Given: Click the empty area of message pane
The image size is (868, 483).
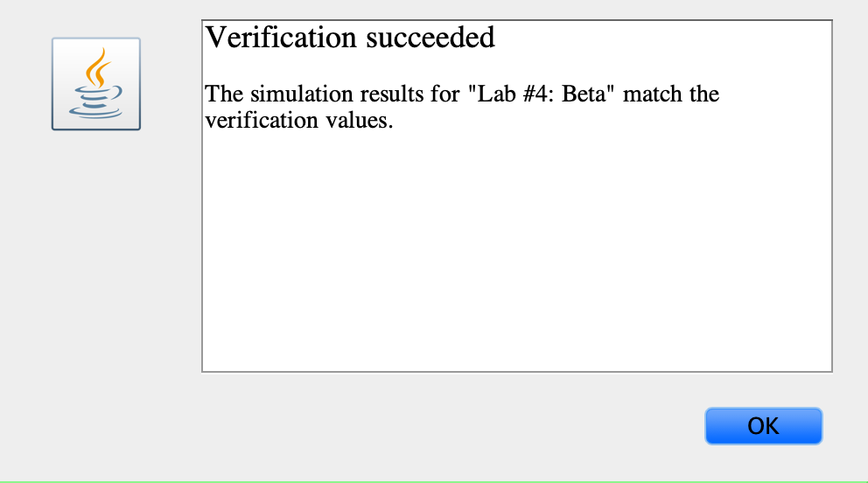Looking at the screenshot, I should click(517, 249).
